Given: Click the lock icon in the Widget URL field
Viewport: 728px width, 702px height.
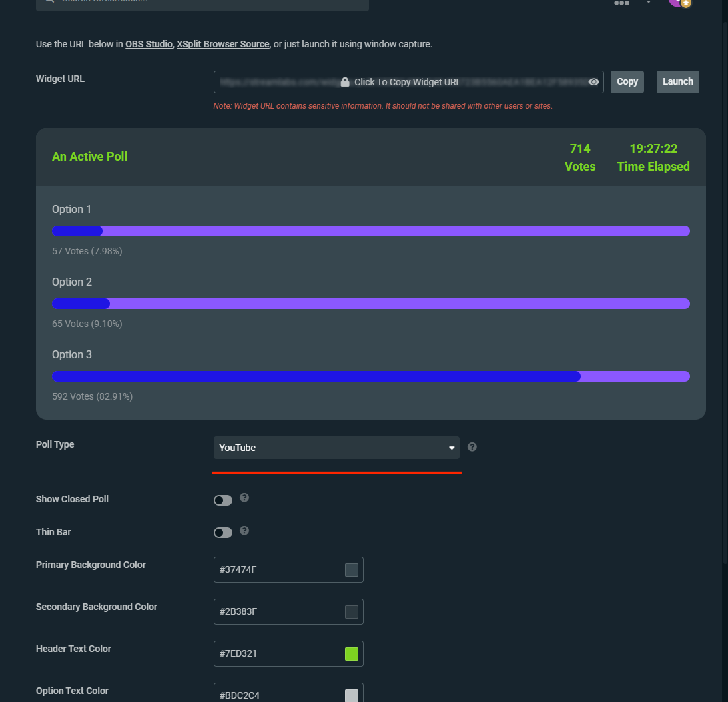Looking at the screenshot, I should coord(344,81).
